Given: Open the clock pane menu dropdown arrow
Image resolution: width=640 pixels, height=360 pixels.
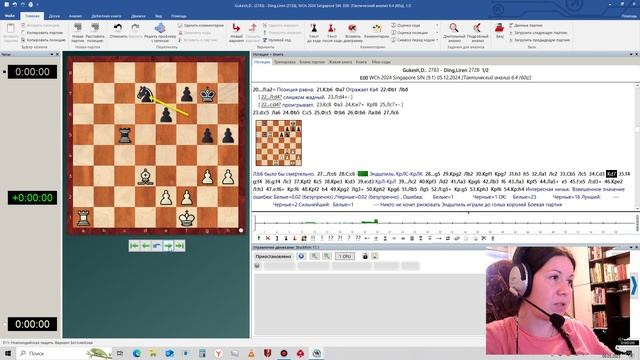Looking at the screenshot, I should coord(52,54).
